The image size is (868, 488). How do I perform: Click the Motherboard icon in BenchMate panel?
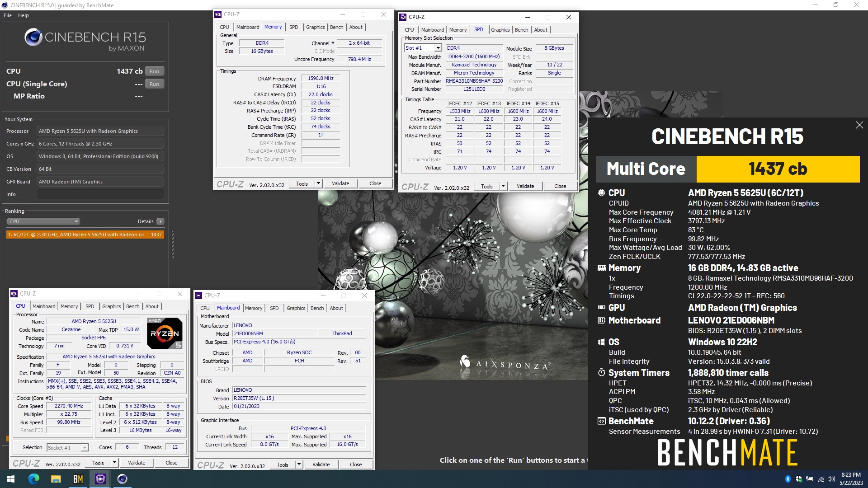click(x=601, y=320)
